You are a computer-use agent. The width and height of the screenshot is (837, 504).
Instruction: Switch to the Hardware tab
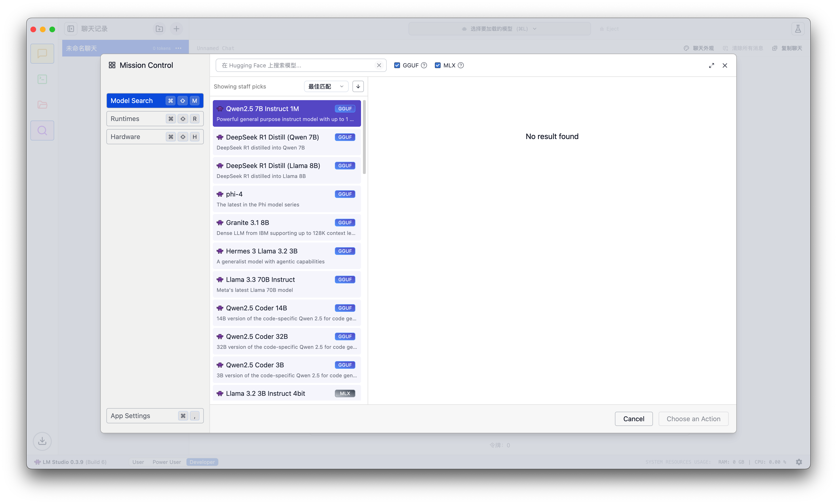155,137
